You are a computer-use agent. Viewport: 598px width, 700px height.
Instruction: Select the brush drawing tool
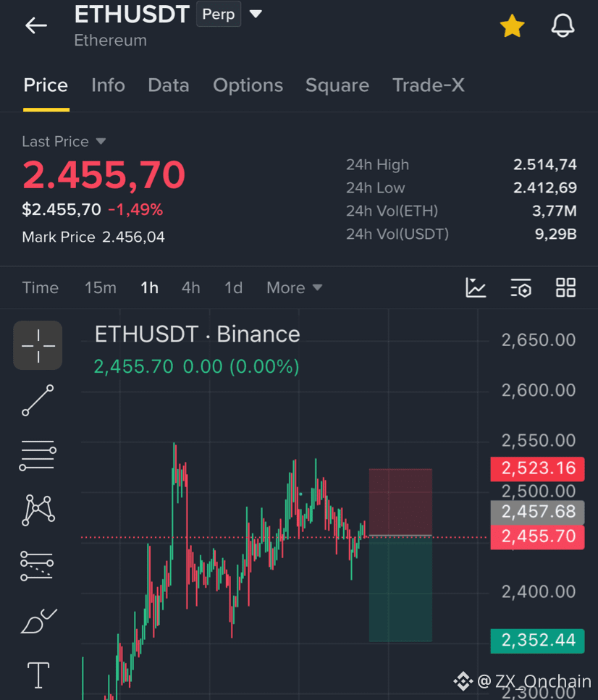[38, 621]
